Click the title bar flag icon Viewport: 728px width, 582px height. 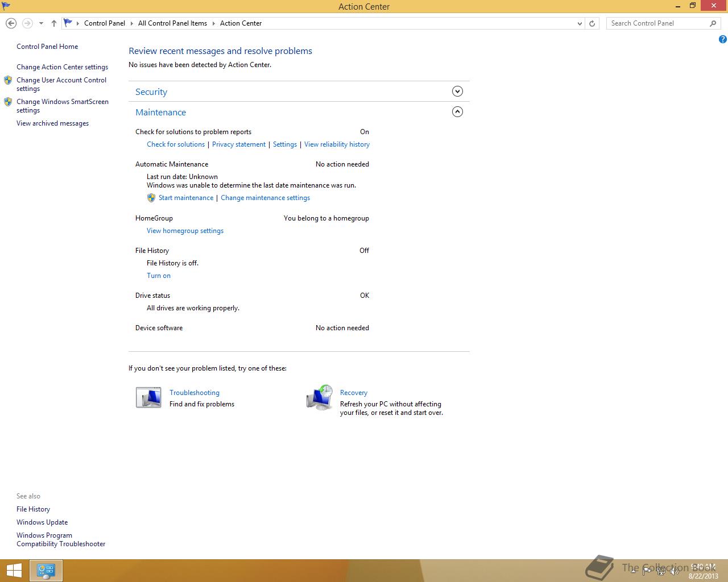(6, 6)
